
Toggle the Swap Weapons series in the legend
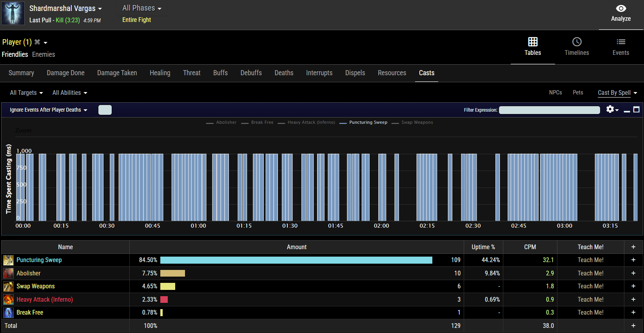412,123
